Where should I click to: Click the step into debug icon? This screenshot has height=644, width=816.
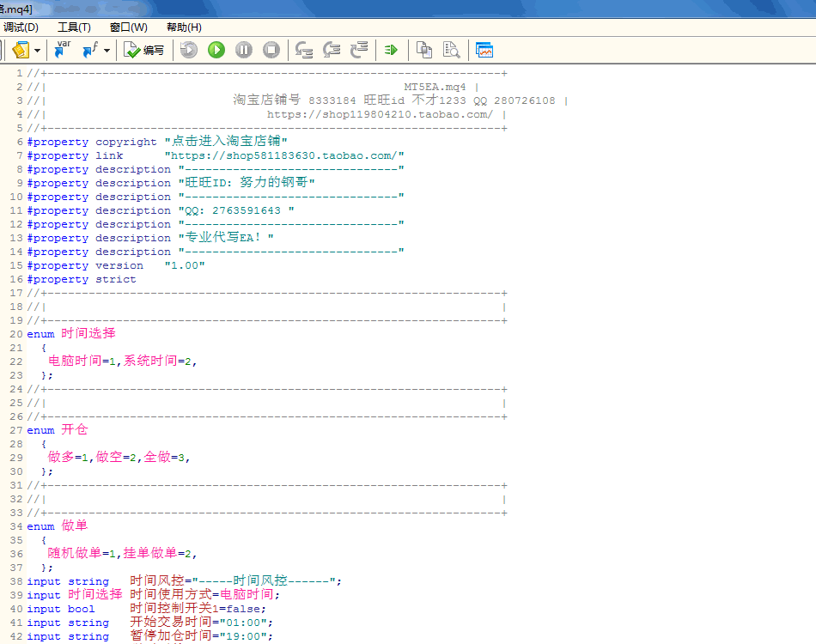tap(304, 50)
